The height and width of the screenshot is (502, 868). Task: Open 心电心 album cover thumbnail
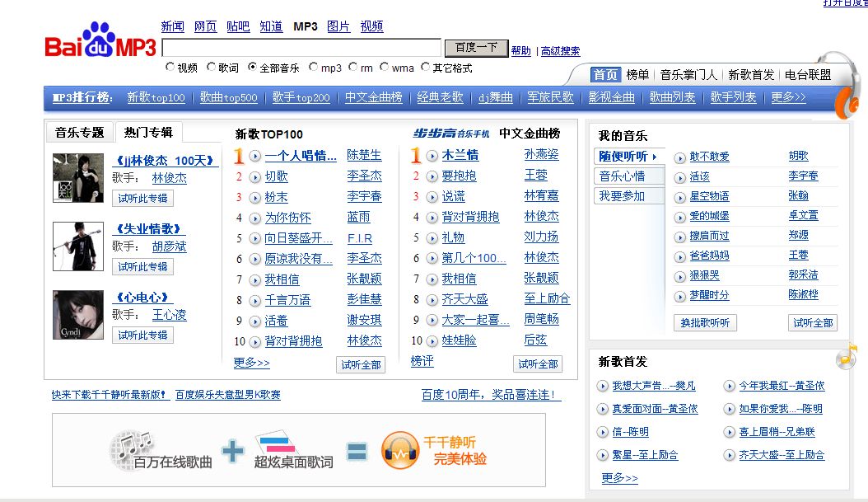tap(78, 315)
